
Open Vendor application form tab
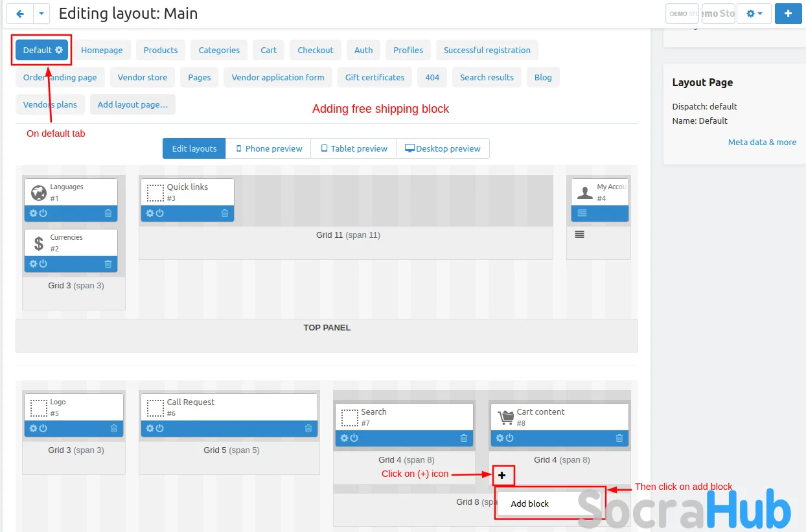(x=278, y=77)
